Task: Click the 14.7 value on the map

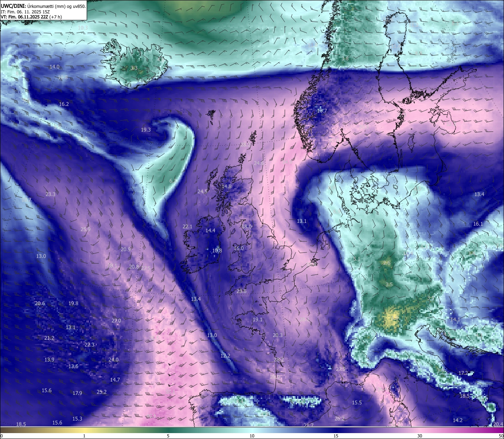Action: [115, 380]
